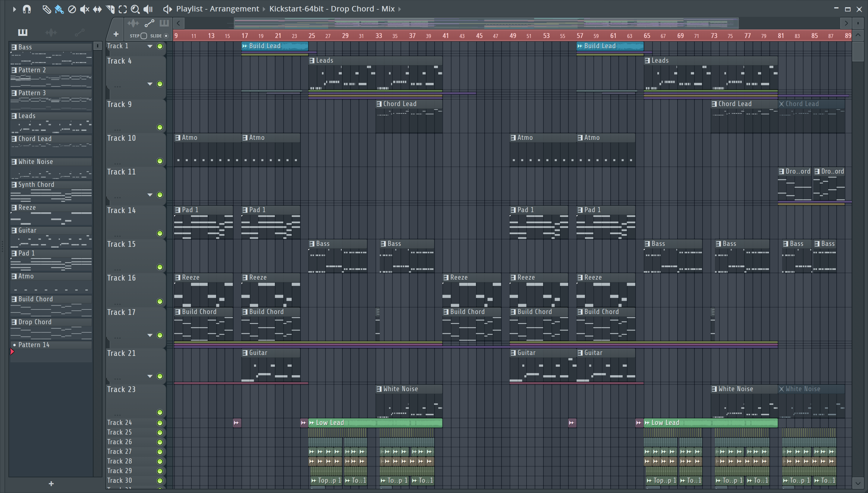Select the Delete tool
Image resolution: width=868 pixels, height=493 pixels.
(x=72, y=9)
